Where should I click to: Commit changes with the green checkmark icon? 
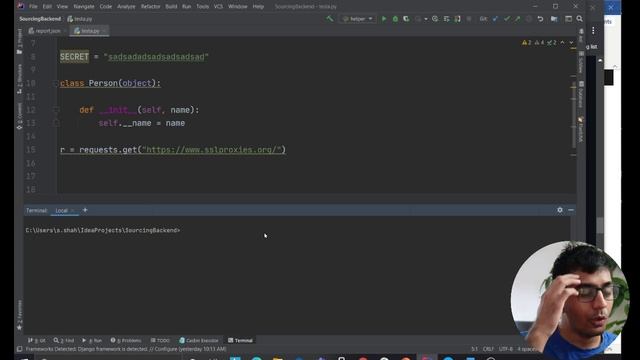point(507,19)
